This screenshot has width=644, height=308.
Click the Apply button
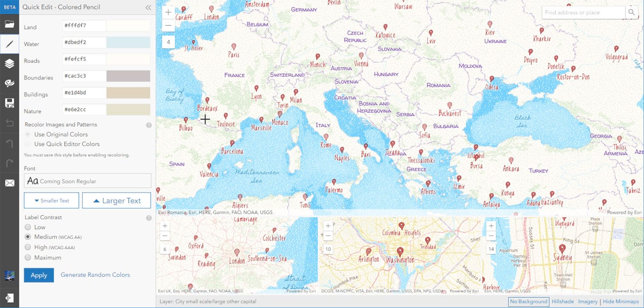click(x=39, y=275)
